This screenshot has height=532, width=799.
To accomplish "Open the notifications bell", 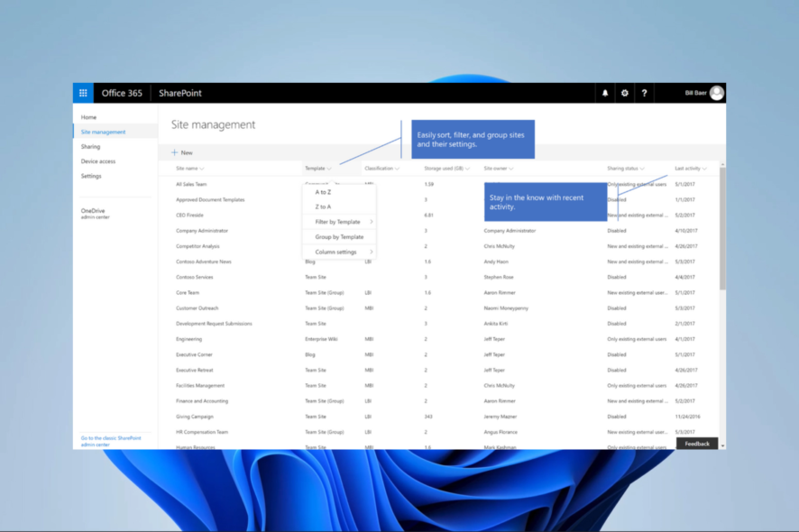I will 605,93.
